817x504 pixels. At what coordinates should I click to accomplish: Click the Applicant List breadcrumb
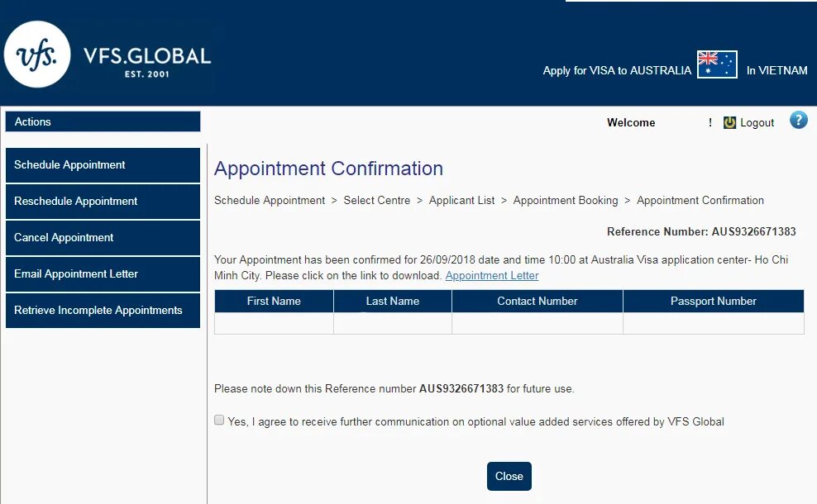pyautogui.click(x=461, y=201)
